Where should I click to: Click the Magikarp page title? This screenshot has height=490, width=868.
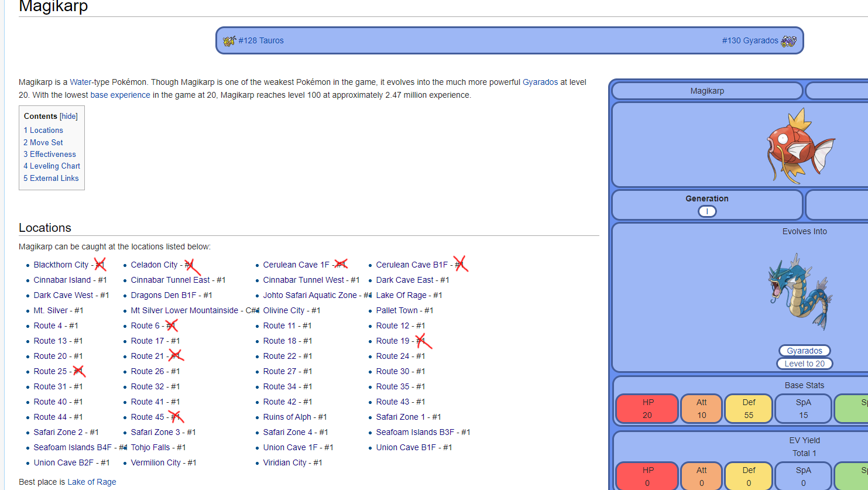pos(53,6)
